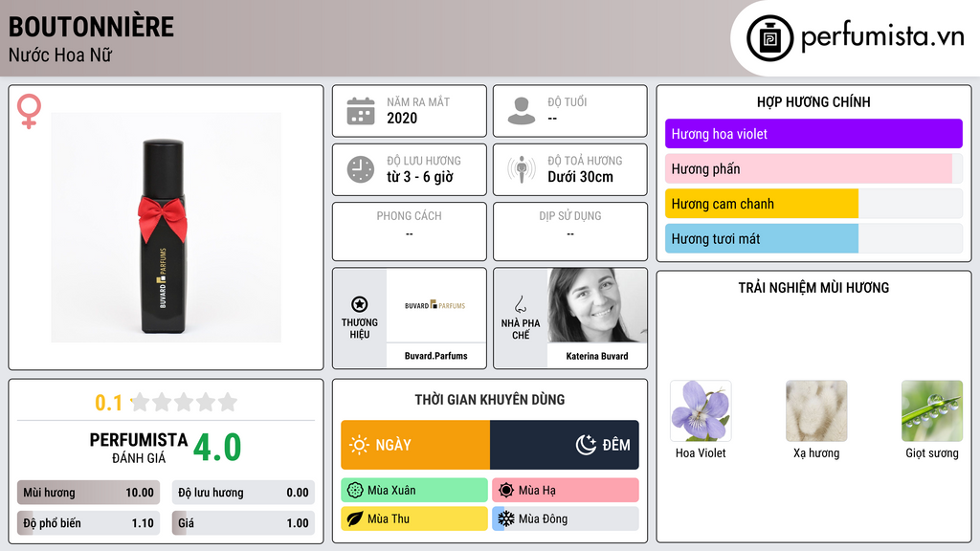The height and width of the screenshot is (551, 980).
Task: Click the 0.1 user rating number
Action: (x=109, y=403)
